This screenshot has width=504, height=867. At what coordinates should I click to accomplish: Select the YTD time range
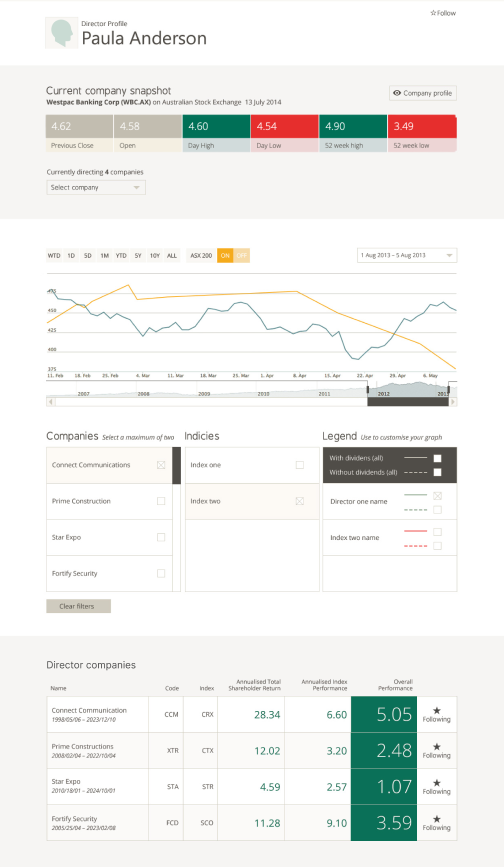[121, 255]
